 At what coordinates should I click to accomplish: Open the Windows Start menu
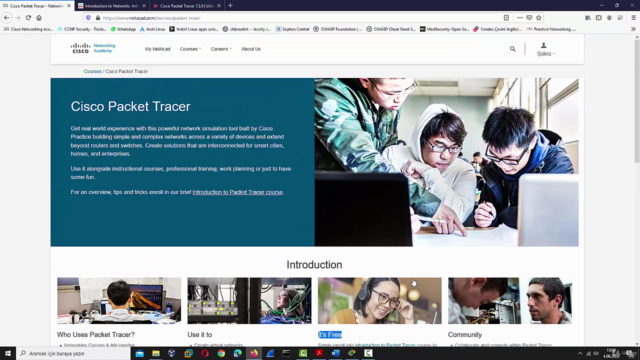8,353
